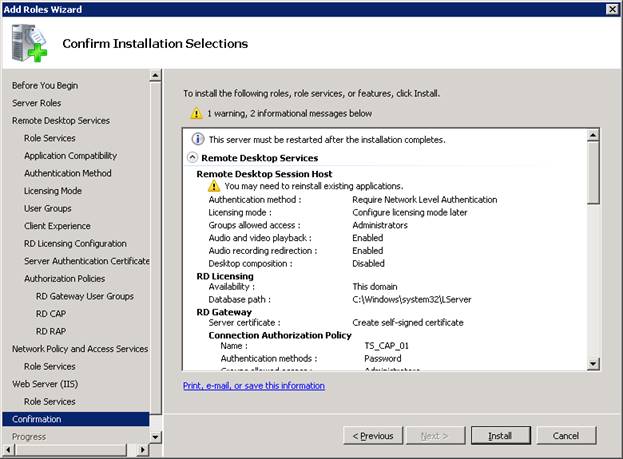Viewport: 623px width, 459px height.
Task: Click the Add Roles Wizard header icon
Action: click(29, 43)
